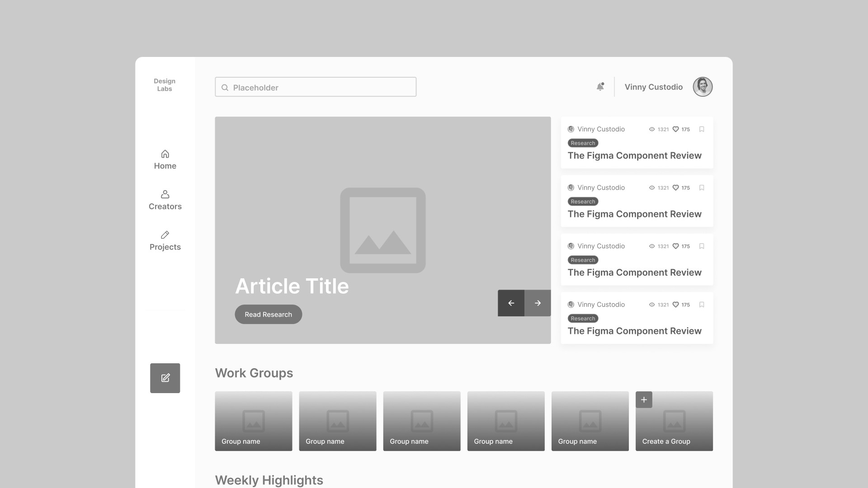
Task: Click the notification bell icon
Action: [600, 86]
